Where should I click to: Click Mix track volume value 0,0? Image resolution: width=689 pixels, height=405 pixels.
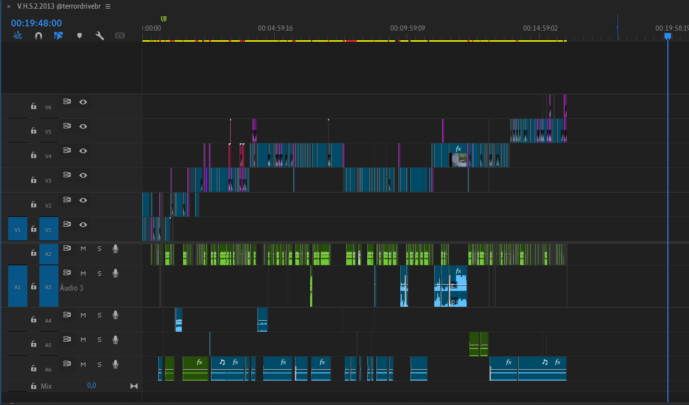pos(91,386)
